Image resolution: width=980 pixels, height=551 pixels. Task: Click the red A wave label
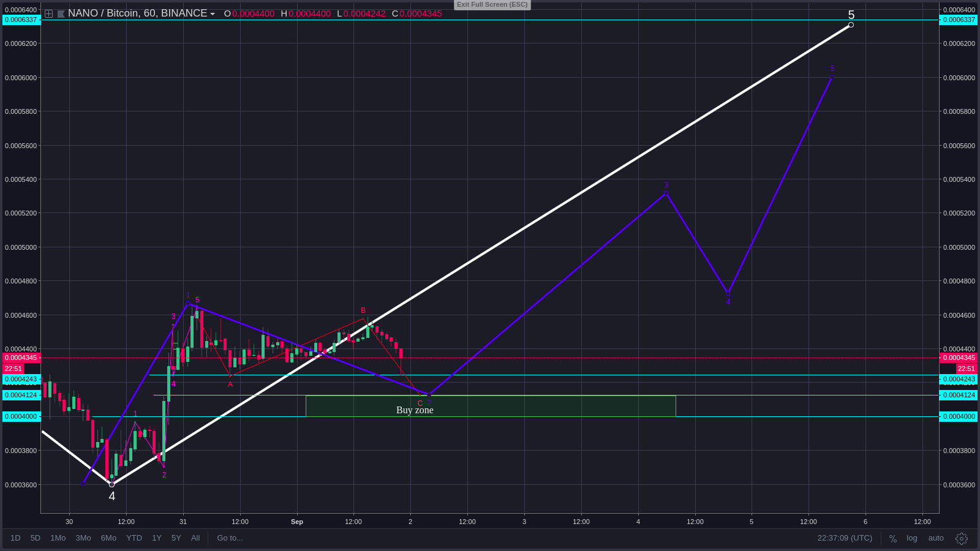(230, 384)
